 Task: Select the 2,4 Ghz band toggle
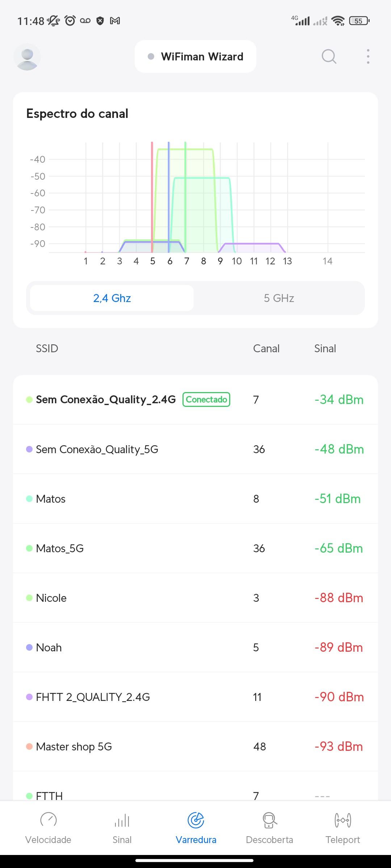coord(112,298)
